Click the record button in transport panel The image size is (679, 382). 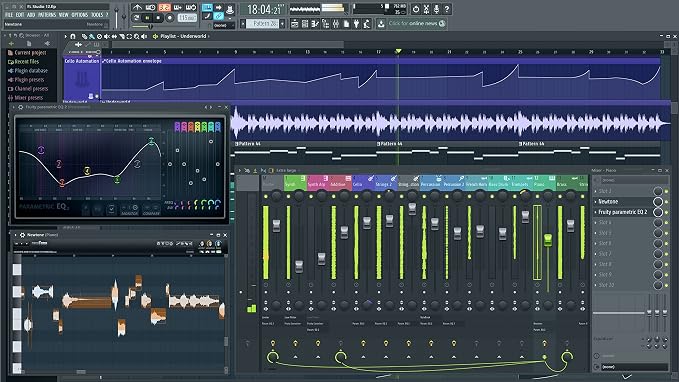click(x=170, y=18)
